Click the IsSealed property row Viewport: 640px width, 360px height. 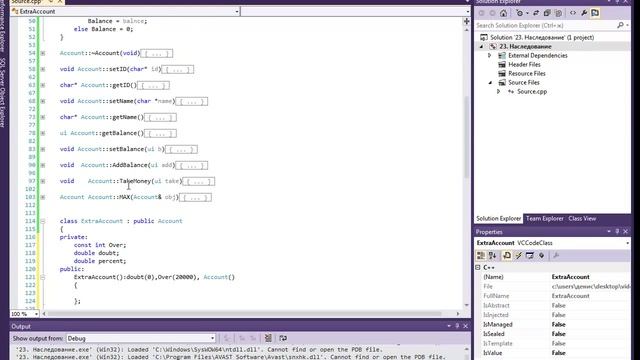[x=553, y=334]
